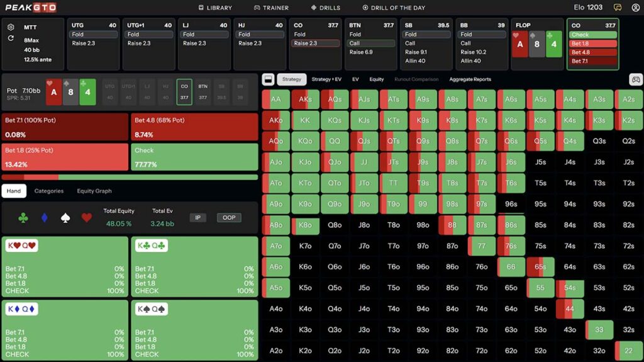Screen dimensions: 644x362
Task: Filter by the blue diamonds suit icon
Action: (x=44, y=218)
